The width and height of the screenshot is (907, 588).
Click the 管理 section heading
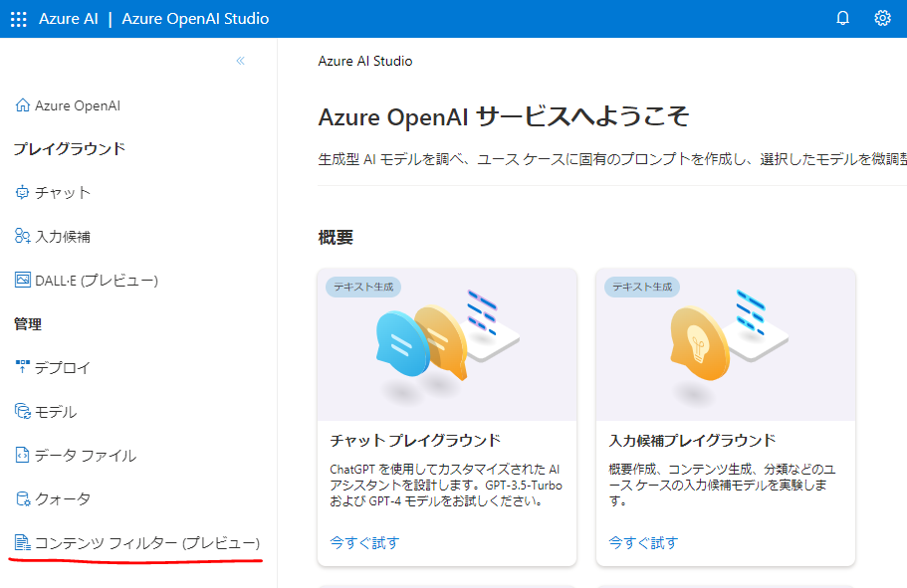(28, 323)
